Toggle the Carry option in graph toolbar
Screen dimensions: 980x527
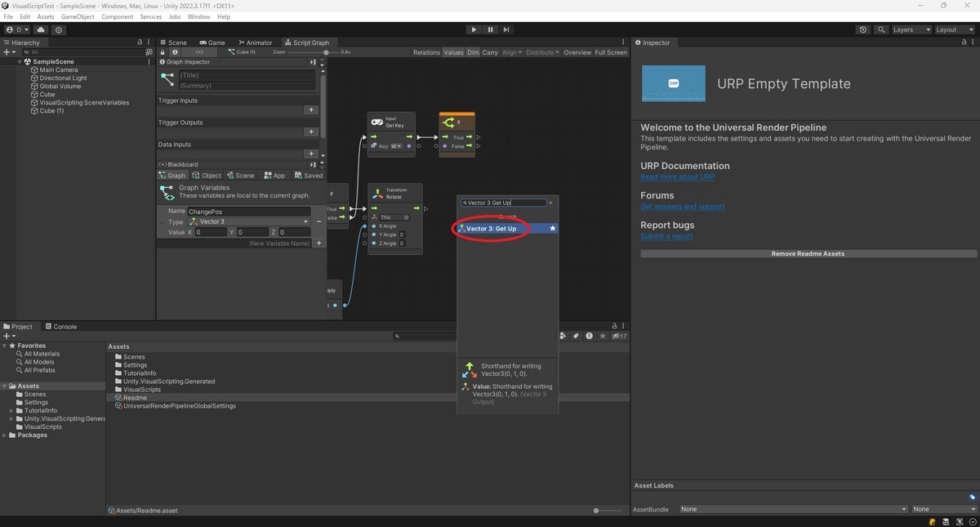[x=490, y=52]
